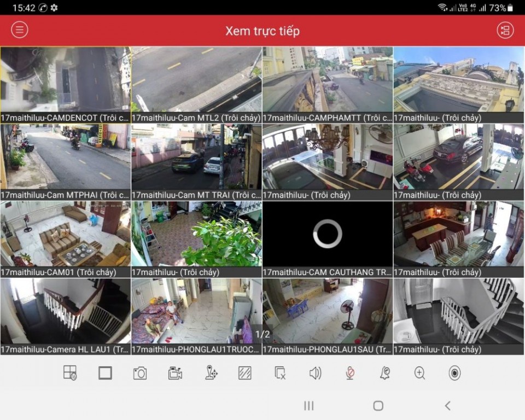Stop all live views
This screenshot has height=420, width=525.
[x=280, y=373]
